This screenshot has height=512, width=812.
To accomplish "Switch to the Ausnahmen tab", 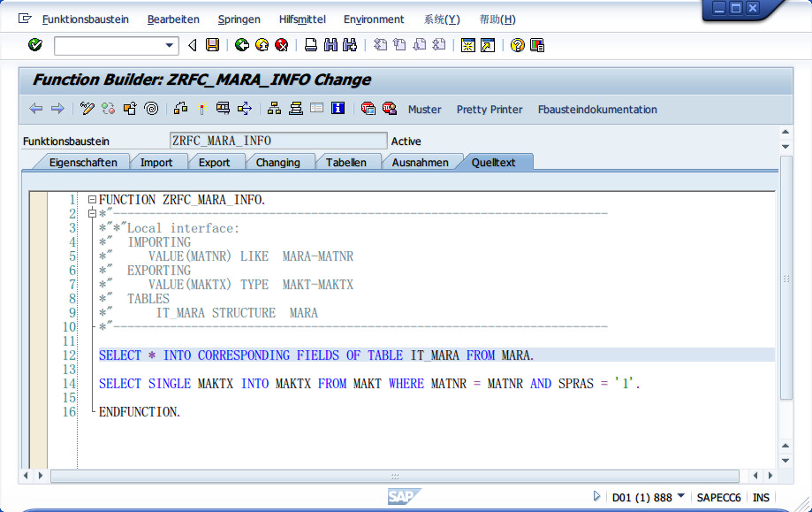I will pos(420,162).
